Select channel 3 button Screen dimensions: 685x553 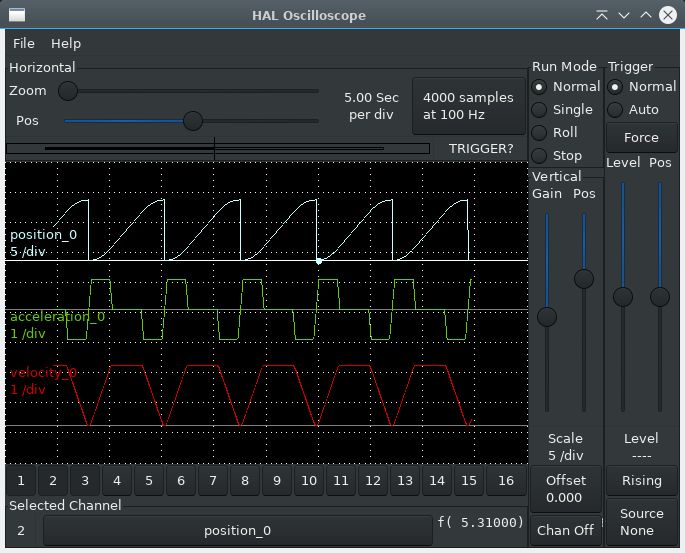(85, 480)
